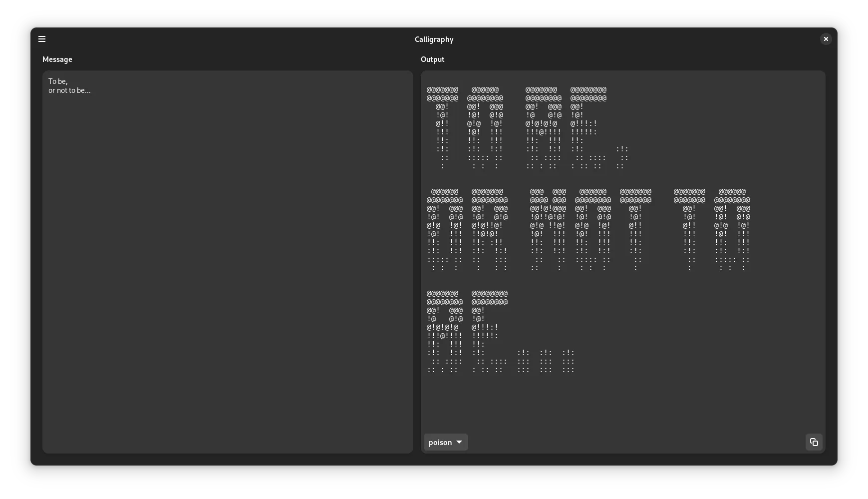
Task: Click the ASCII ellipsis dots in the last row
Action: (546, 361)
